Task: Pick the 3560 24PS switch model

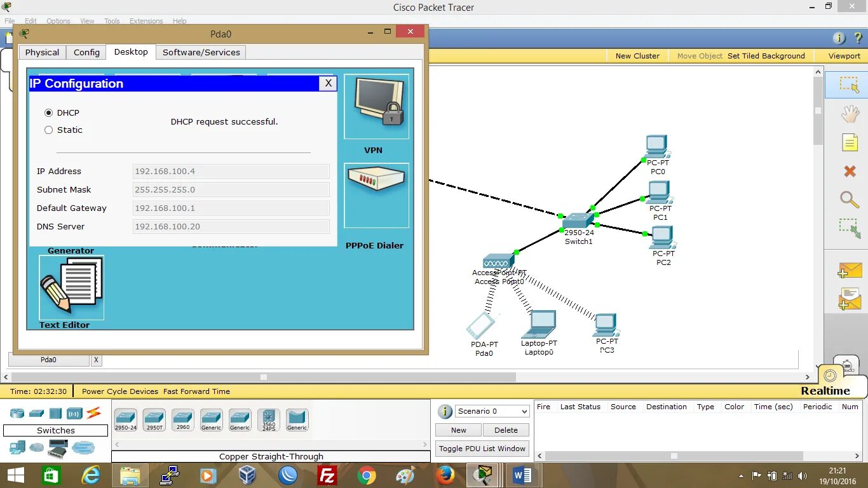Action: pos(269,420)
